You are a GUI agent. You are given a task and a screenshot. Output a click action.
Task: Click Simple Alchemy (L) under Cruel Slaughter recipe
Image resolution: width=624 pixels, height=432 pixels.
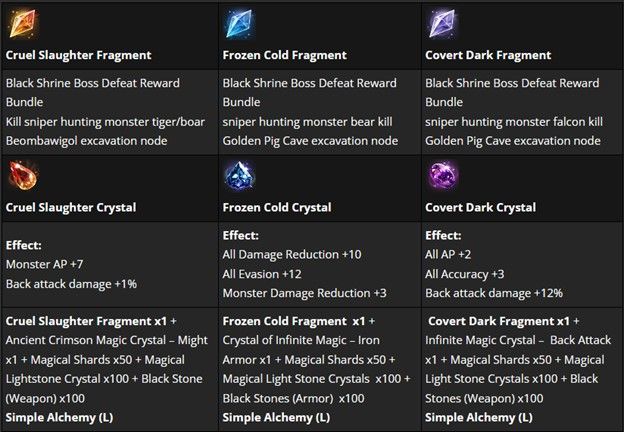point(59,418)
